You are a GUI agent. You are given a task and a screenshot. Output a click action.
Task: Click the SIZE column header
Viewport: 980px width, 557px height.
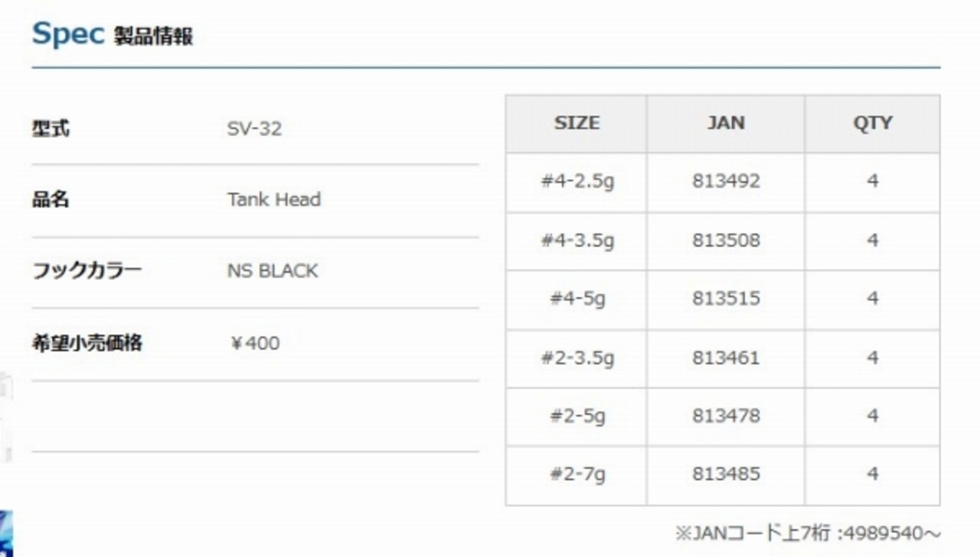577,123
